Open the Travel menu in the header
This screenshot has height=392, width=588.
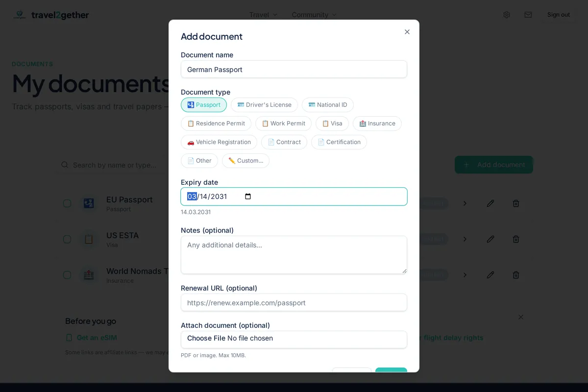click(x=263, y=15)
